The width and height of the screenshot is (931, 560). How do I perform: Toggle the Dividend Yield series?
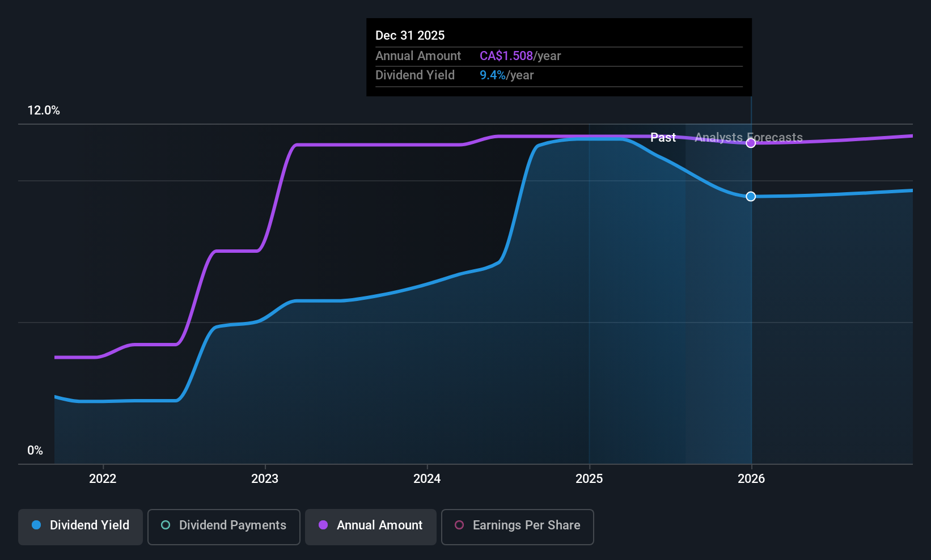pos(81,527)
